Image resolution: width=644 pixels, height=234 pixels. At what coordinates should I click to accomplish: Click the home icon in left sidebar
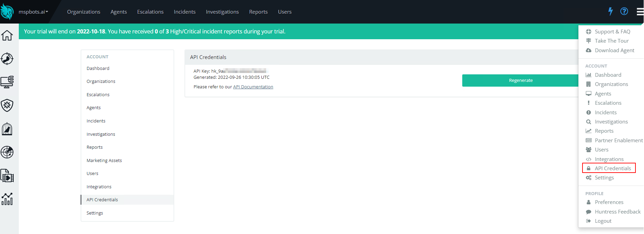(7, 35)
